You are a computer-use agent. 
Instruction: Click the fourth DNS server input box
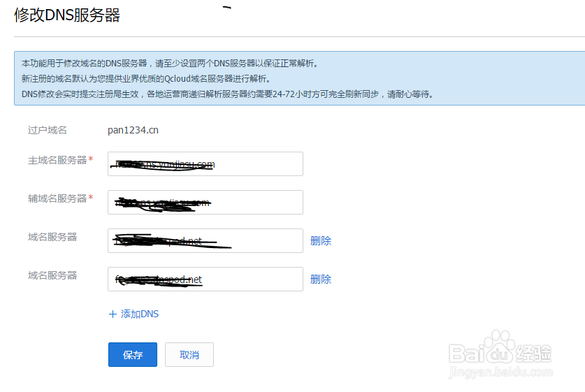(x=205, y=280)
